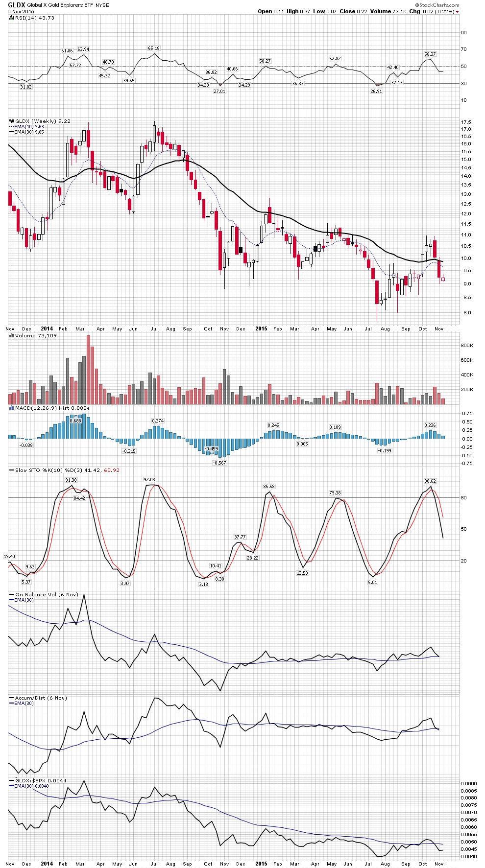Click the 'GLDX:$SPX 0.0044' ratio label
The image size is (485, 868).
click(41, 781)
